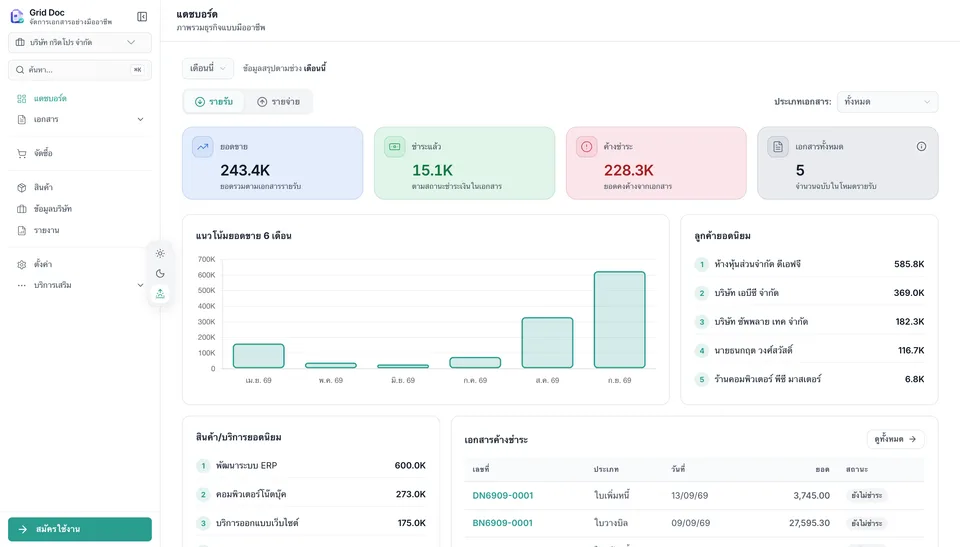Select product พัฒนาระบบ ERP
Image resolution: width=960 pixels, height=547 pixels.
click(x=246, y=466)
